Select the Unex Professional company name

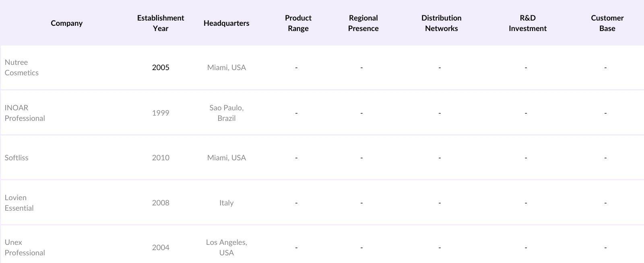25,248
